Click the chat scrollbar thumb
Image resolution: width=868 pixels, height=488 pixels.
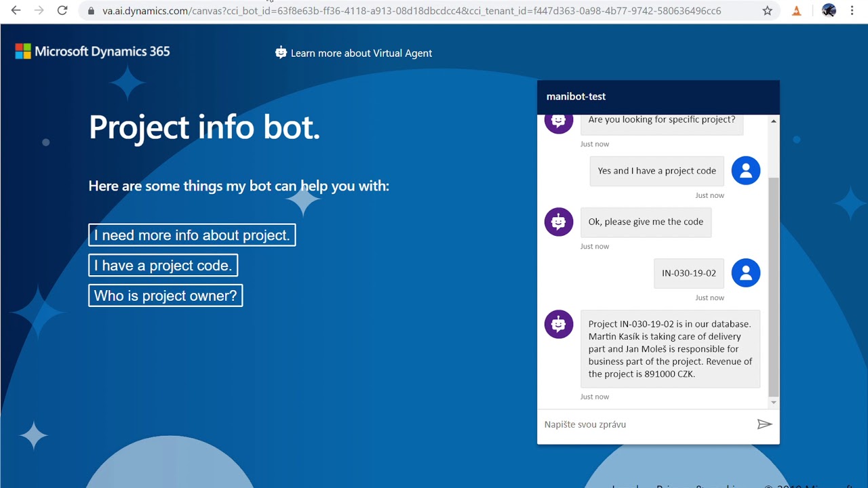coord(774,286)
